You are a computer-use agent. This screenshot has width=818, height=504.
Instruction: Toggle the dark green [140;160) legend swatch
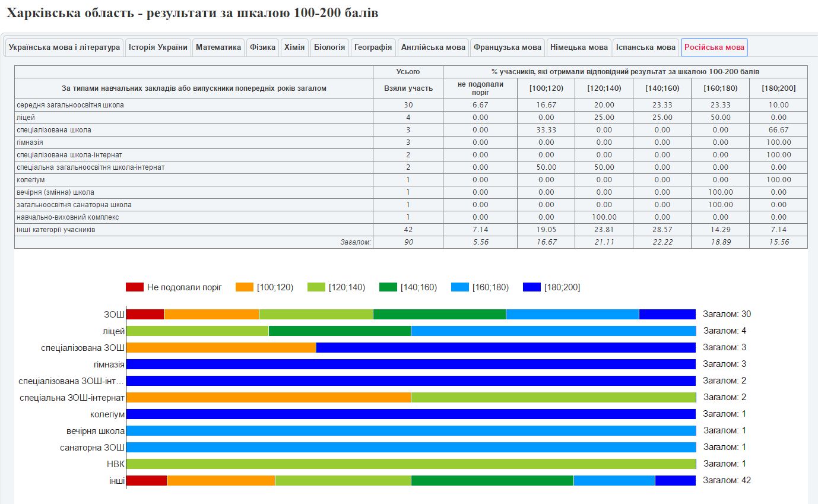(x=388, y=287)
